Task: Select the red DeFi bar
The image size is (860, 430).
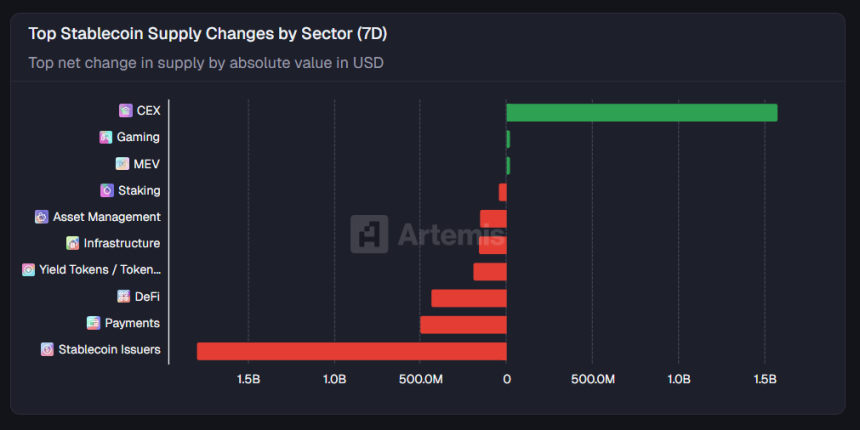Action: pyautogui.click(x=468, y=298)
